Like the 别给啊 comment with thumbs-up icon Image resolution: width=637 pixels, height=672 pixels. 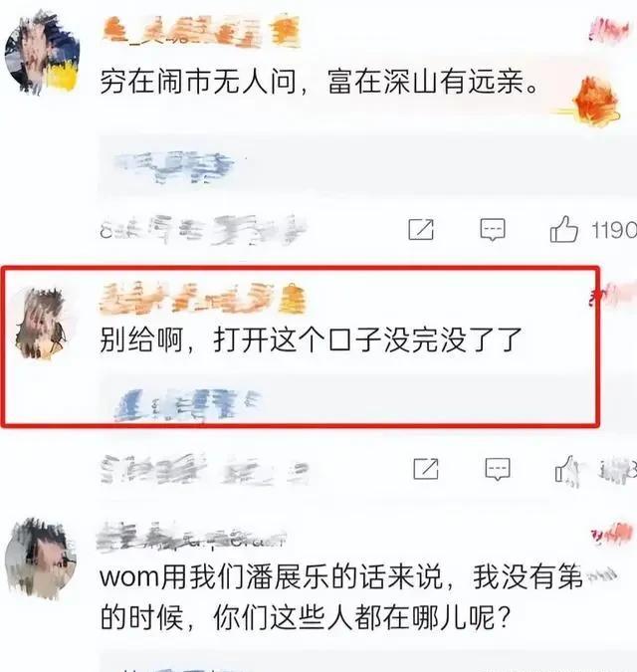(x=567, y=469)
